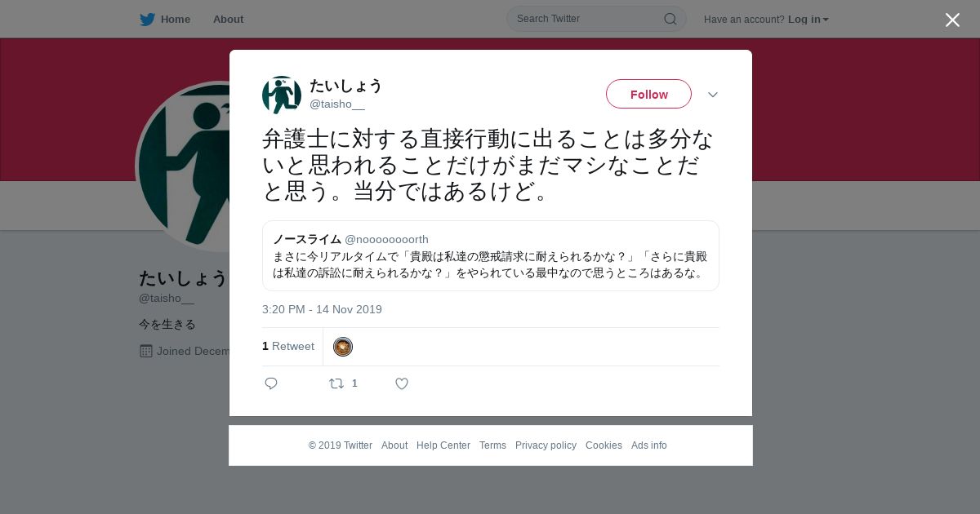Click the © 2019 Twitter footer text
This screenshot has height=514, width=980.
pyautogui.click(x=341, y=445)
